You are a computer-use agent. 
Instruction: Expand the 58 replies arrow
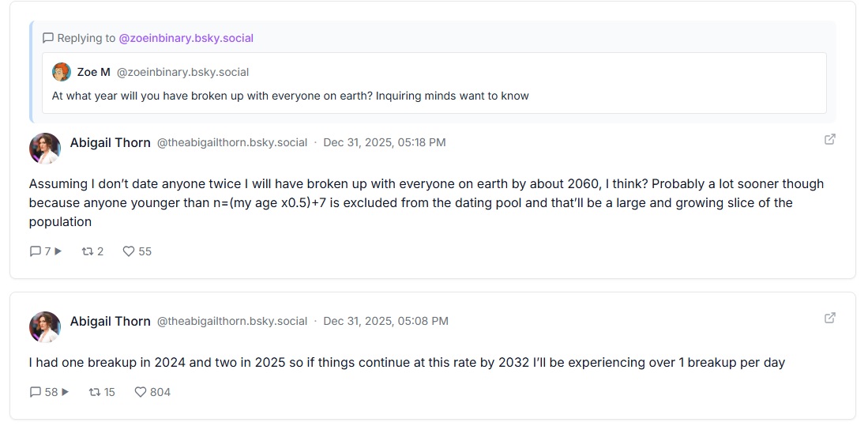(x=65, y=392)
